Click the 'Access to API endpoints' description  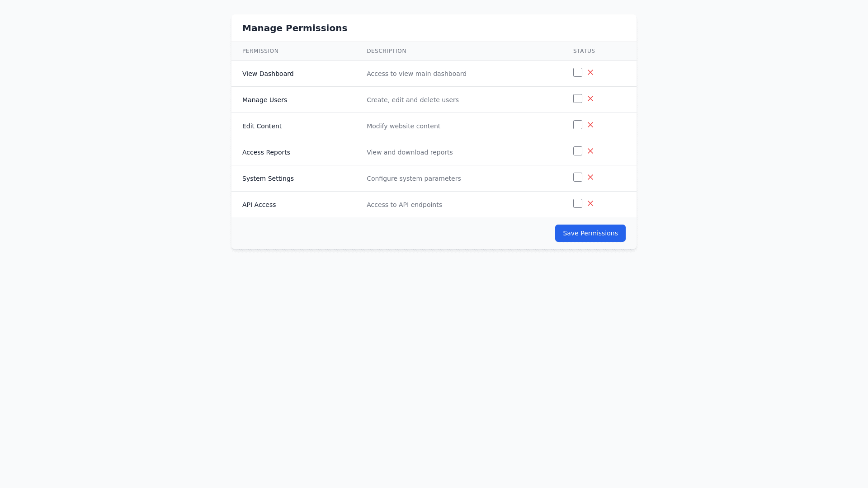pos(404,205)
